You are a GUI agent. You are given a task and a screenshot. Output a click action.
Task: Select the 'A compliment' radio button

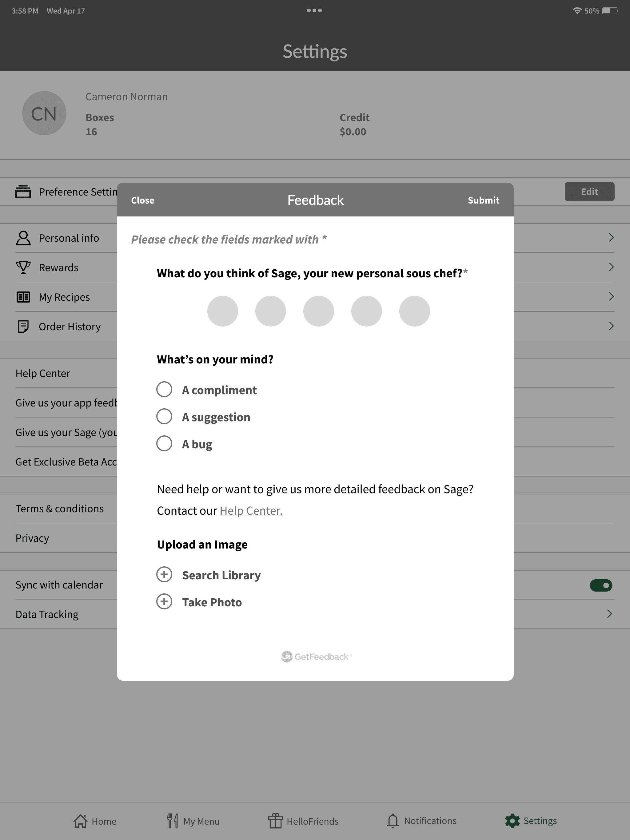point(164,389)
